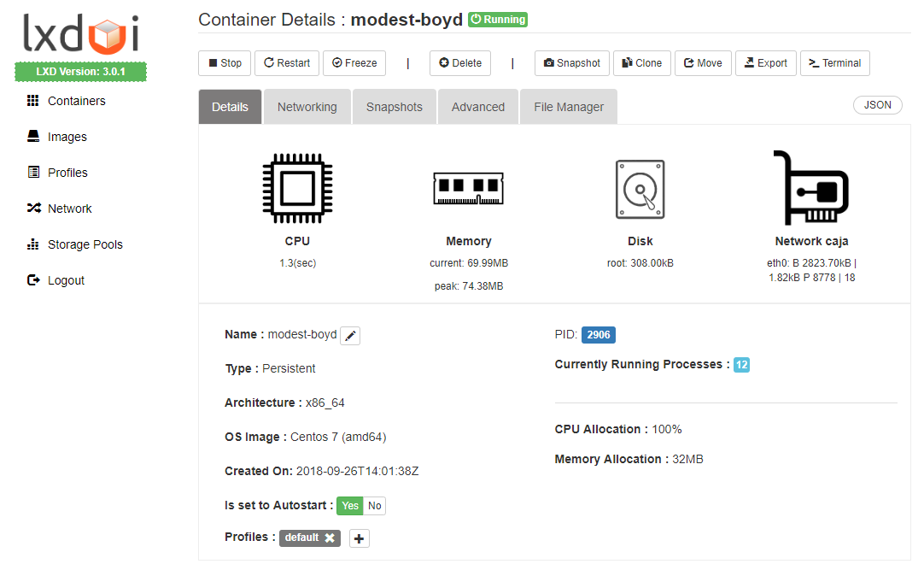Remove the default profile tag
This screenshot has height=570, width=924.
pyautogui.click(x=330, y=538)
